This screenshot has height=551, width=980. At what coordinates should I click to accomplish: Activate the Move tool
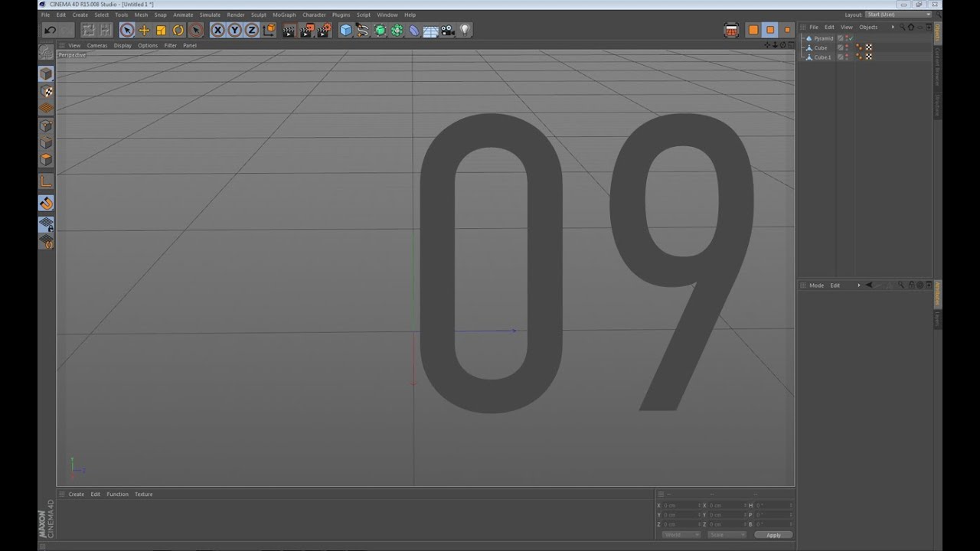click(144, 30)
